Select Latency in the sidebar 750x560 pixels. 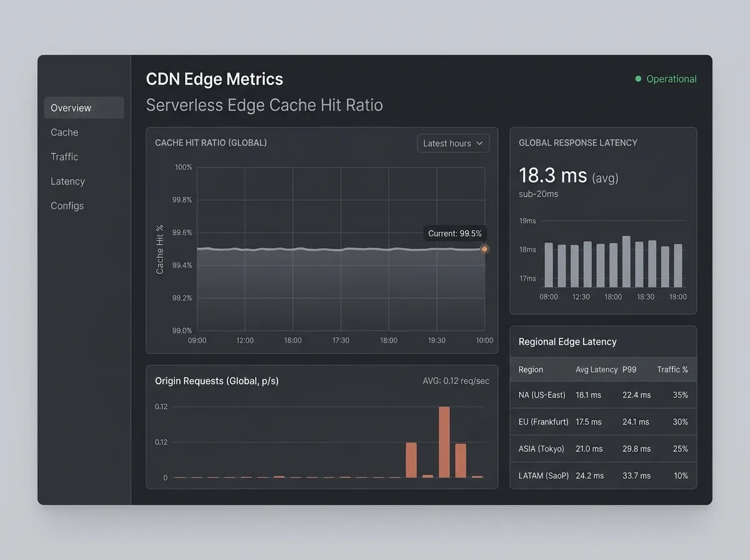pos(67,181)
